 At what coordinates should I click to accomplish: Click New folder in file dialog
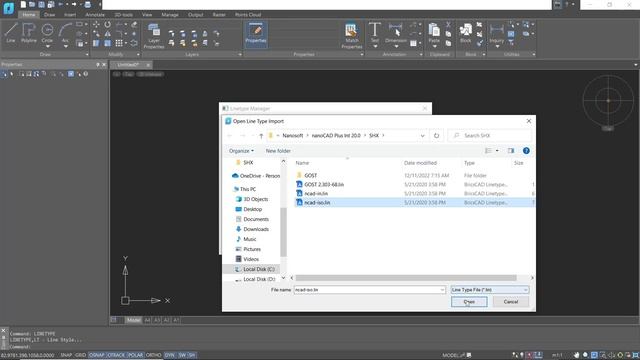[278, 151]
